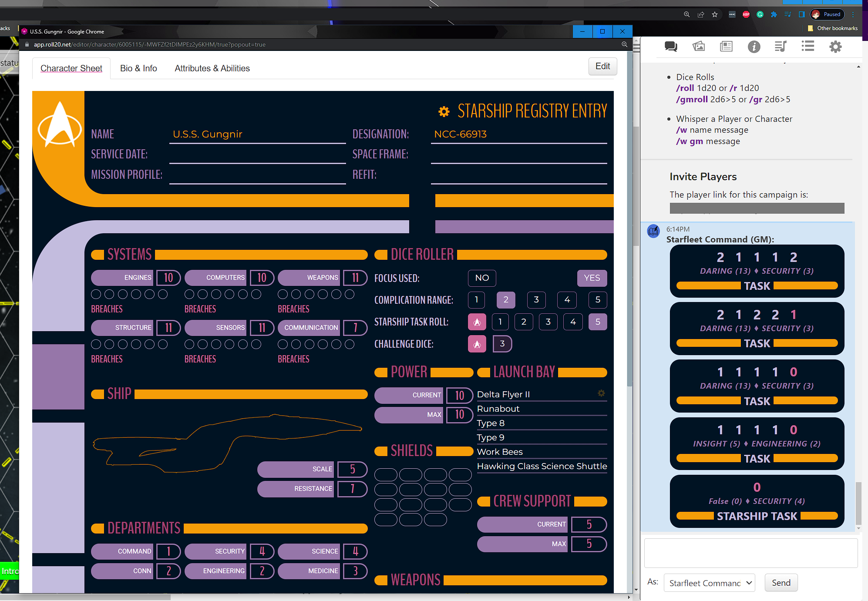Viewport: 868px width, 601px height.
Task: Switch to the Character Sheet tab
Action: [71, 68]
